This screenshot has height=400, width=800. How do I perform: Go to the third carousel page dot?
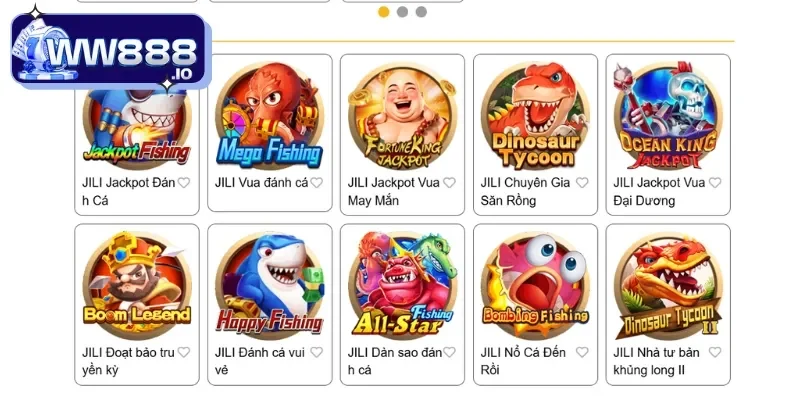(x=421, y=12)
